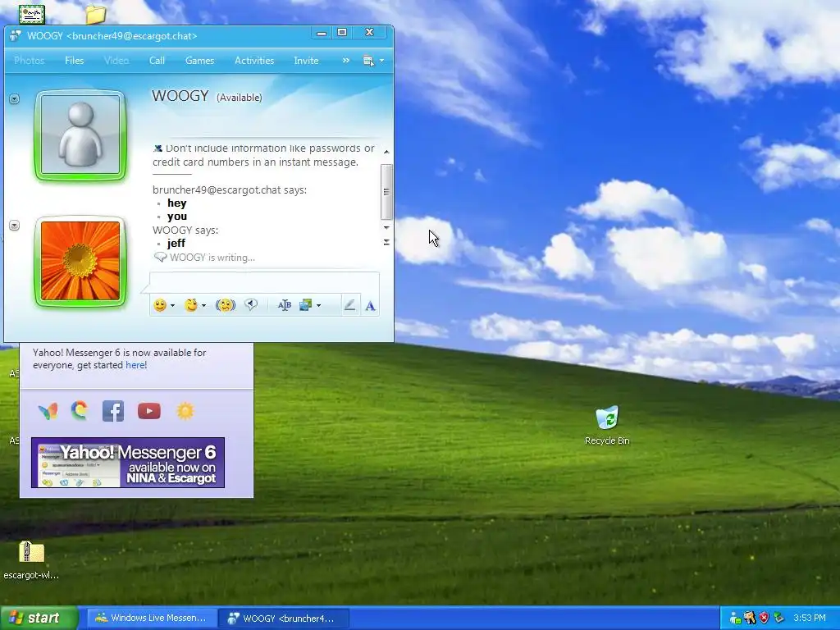Send a nudge with the shaking face icon

point(226,305)
